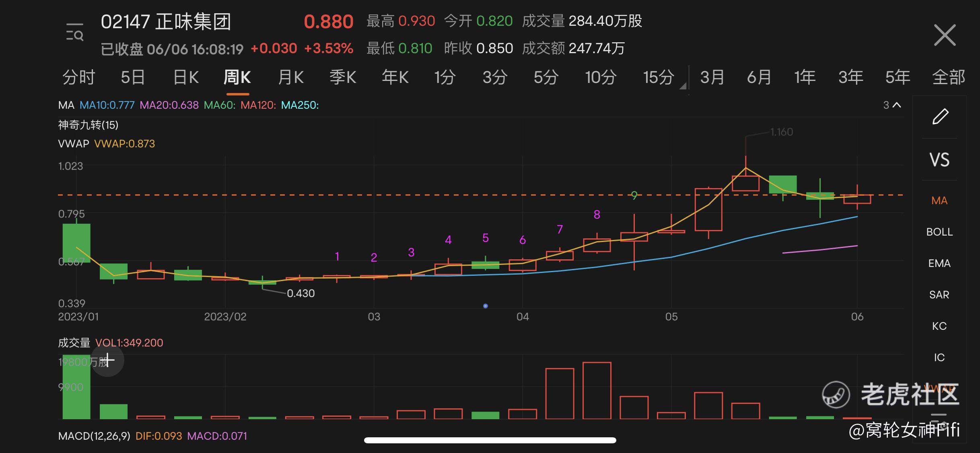This screenshot has width=980, height=453.
Task: Turn on the SAR indicator
Action: pyautogui.click(x=939, y=295)
